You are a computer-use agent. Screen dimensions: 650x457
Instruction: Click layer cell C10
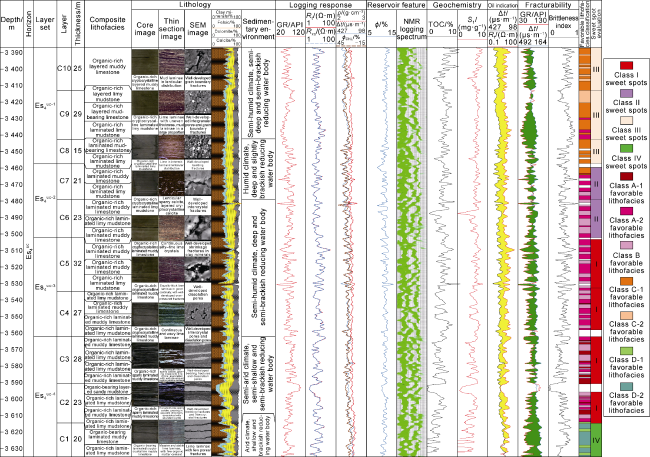point(64,68)
